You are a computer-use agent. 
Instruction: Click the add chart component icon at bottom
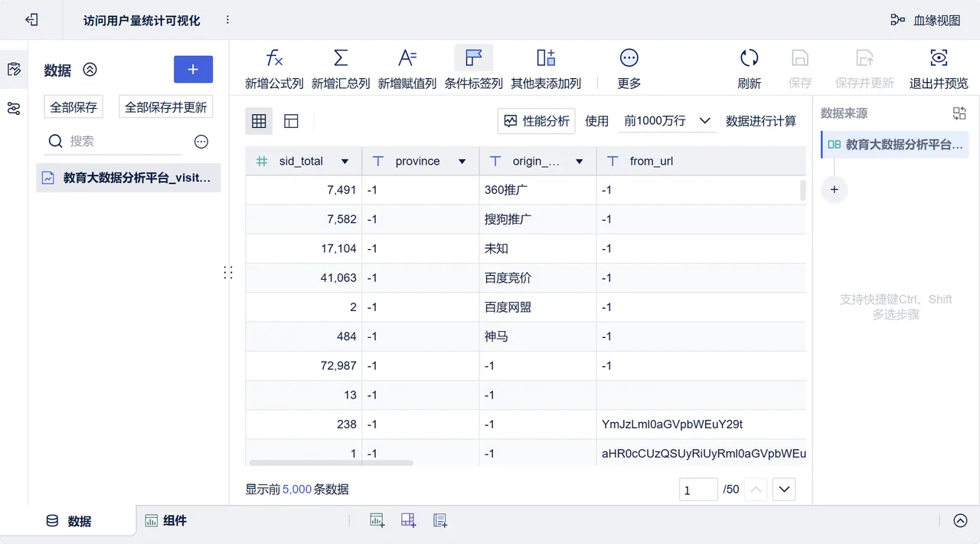377,521
